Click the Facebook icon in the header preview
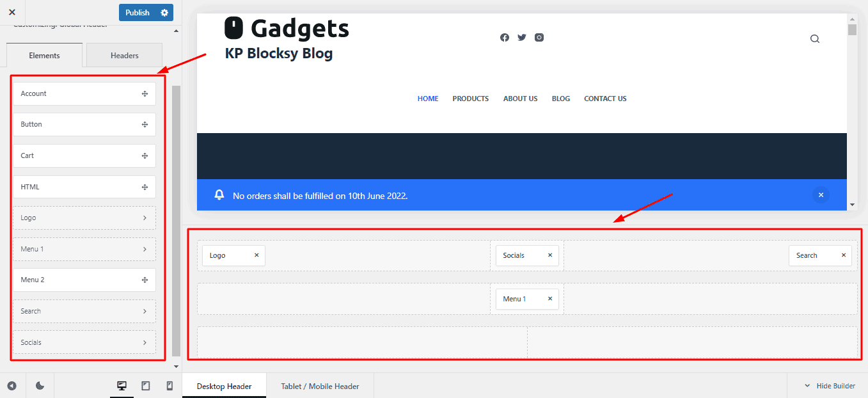This screenshot has width=868, height=398. [x=504, y=38]
